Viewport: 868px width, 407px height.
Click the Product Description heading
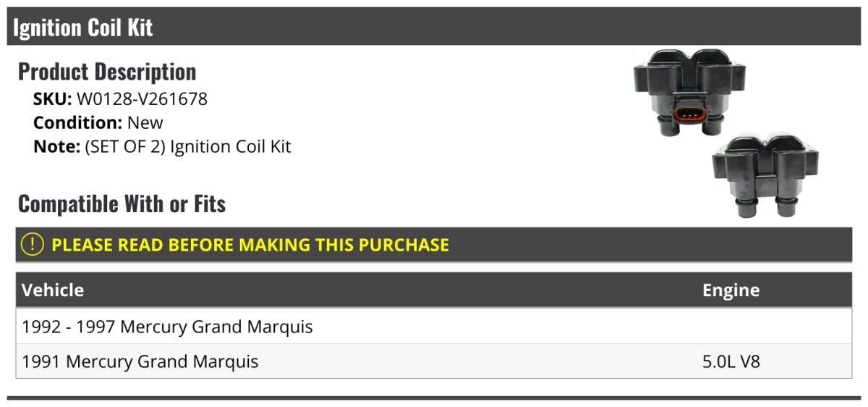tap(107, 72)
